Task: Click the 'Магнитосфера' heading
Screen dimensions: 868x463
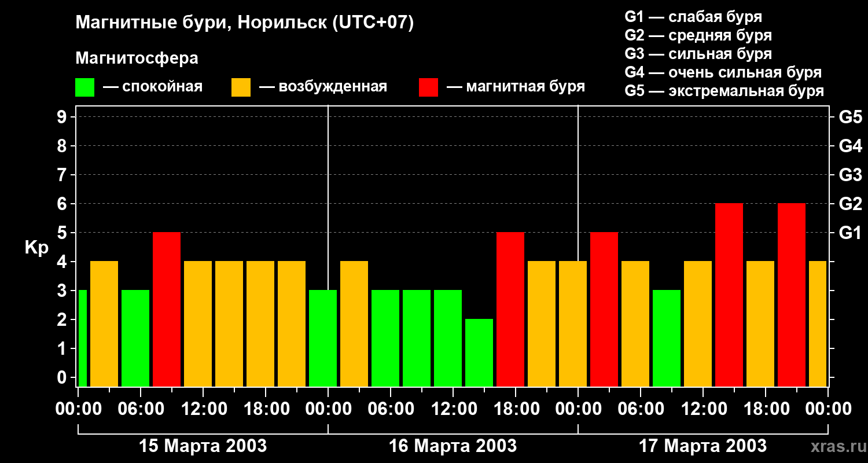Action: pyautogui.click(x=137, y=58)
